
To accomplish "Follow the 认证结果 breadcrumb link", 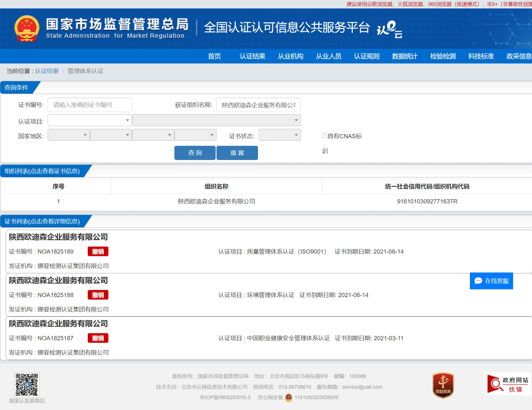I will click(47, 71).
